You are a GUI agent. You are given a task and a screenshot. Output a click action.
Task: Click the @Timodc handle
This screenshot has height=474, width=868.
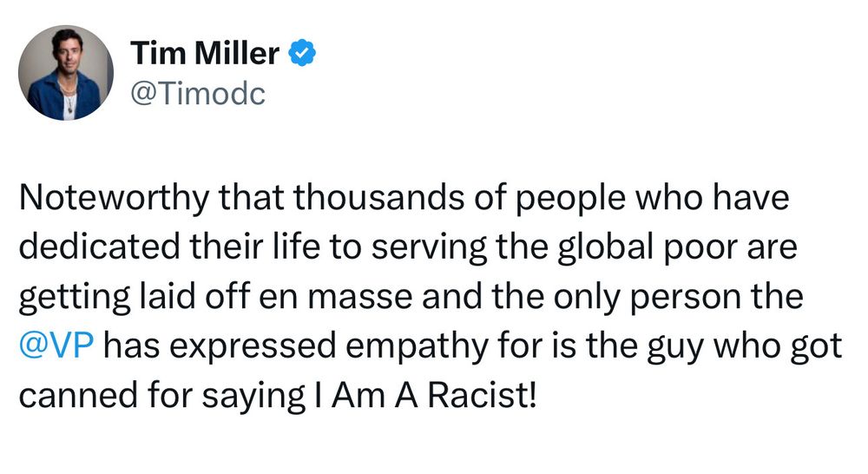198,94
